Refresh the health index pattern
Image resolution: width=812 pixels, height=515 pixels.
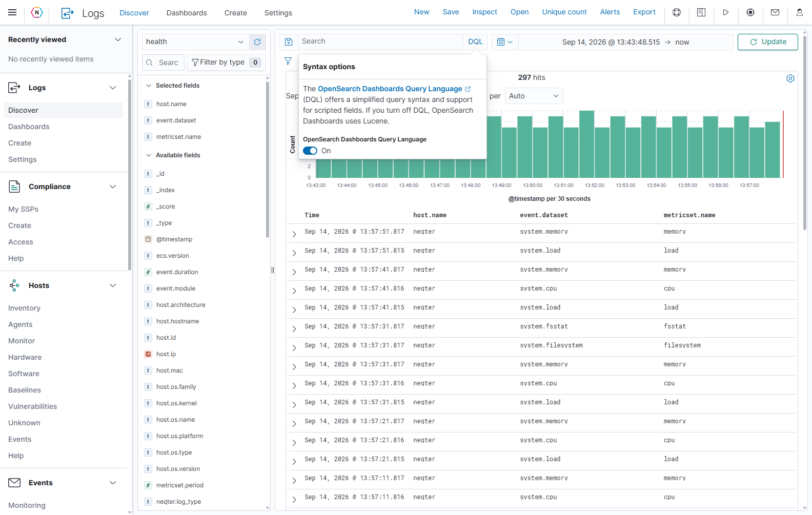point(257,42)
